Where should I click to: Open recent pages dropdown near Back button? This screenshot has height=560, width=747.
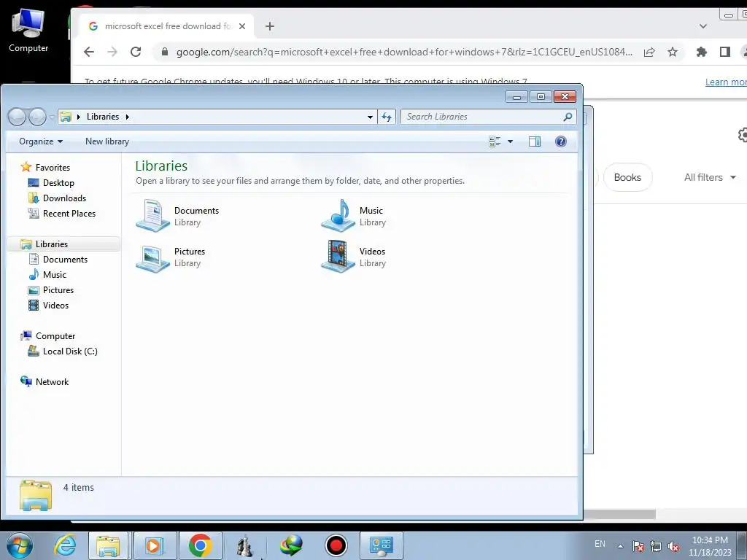point(52,117)
